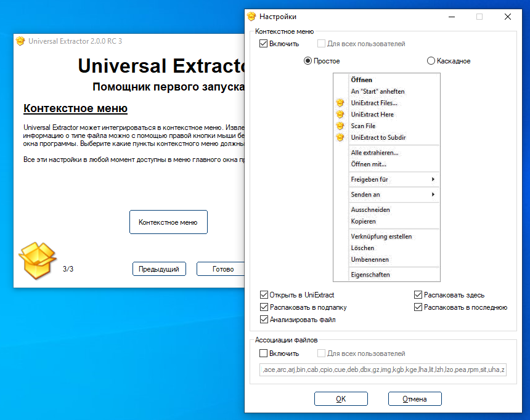Choose Scan File menu entry

[x=363, y=126]
